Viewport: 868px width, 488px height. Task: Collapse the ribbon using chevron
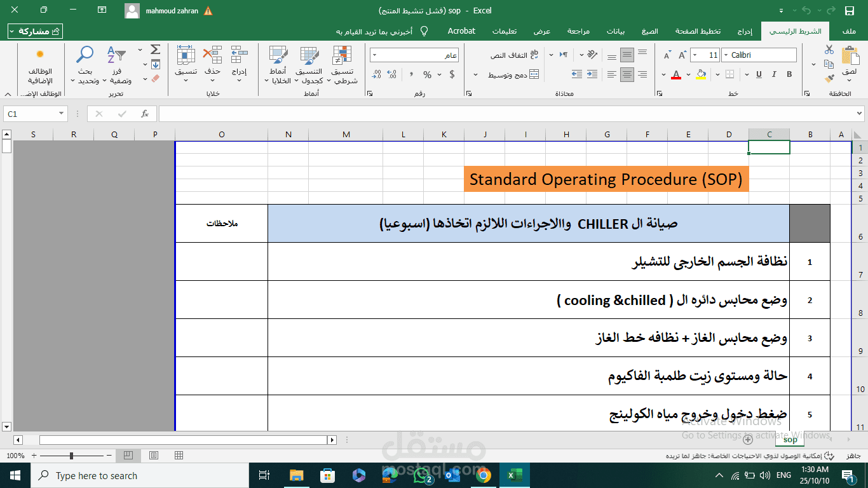[7, 93]
